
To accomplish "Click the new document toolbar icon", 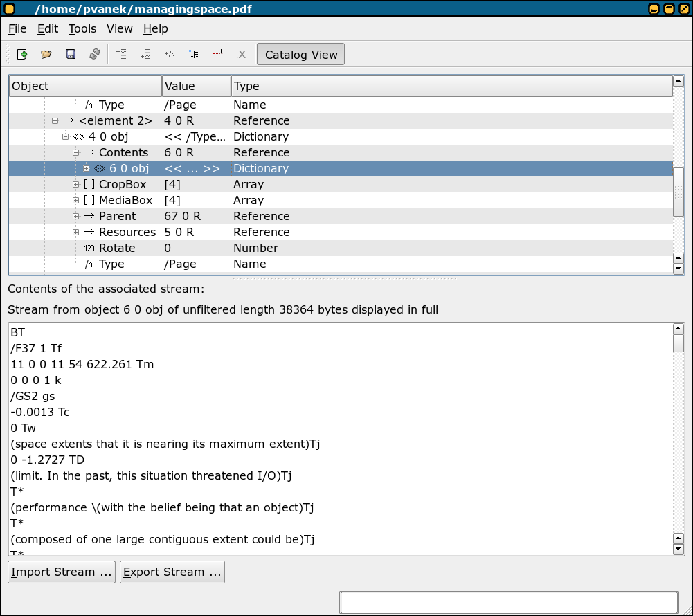I will click(x=22, y=54).
